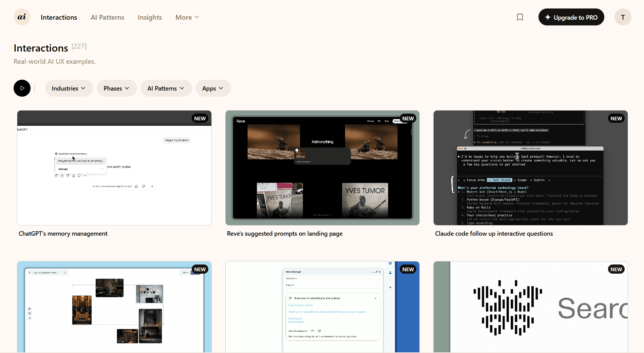
Task: Click NEW badge on Reve card
Action: (x=408, y=118)
